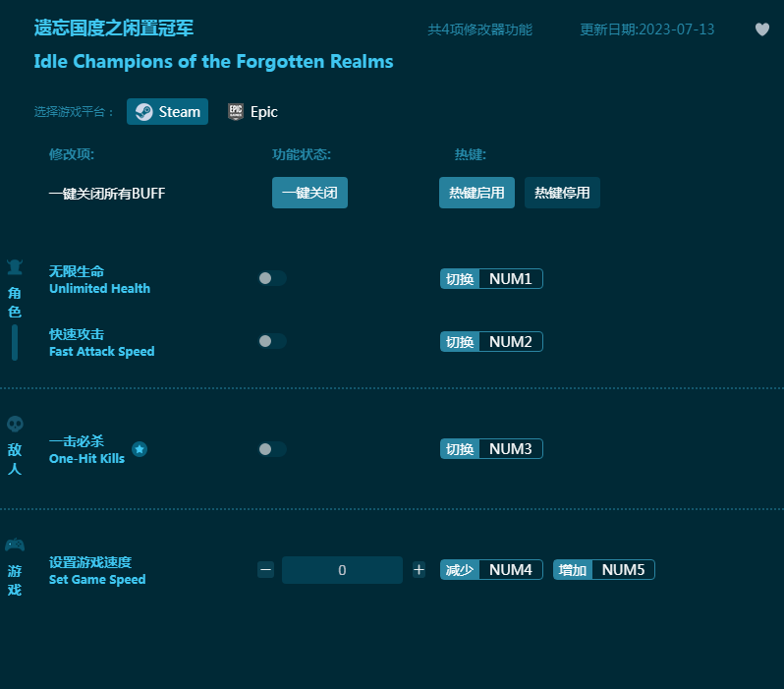Click the 遗忘国度之闲置冠军 heading
Viewport: 784px width, 689px height.
(114, 29)
